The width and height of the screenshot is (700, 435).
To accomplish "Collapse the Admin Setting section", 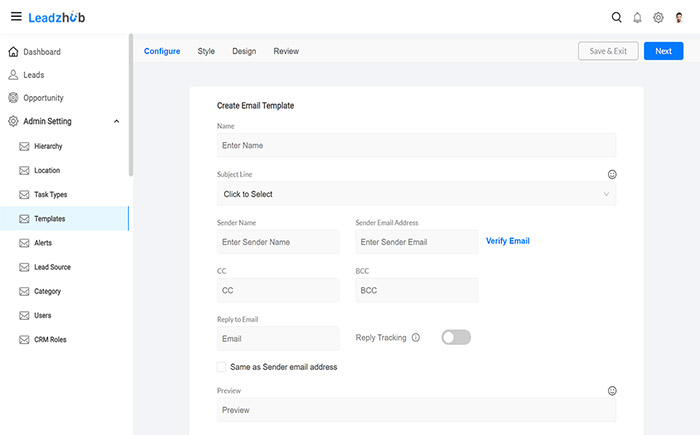I will pos(117,122).
